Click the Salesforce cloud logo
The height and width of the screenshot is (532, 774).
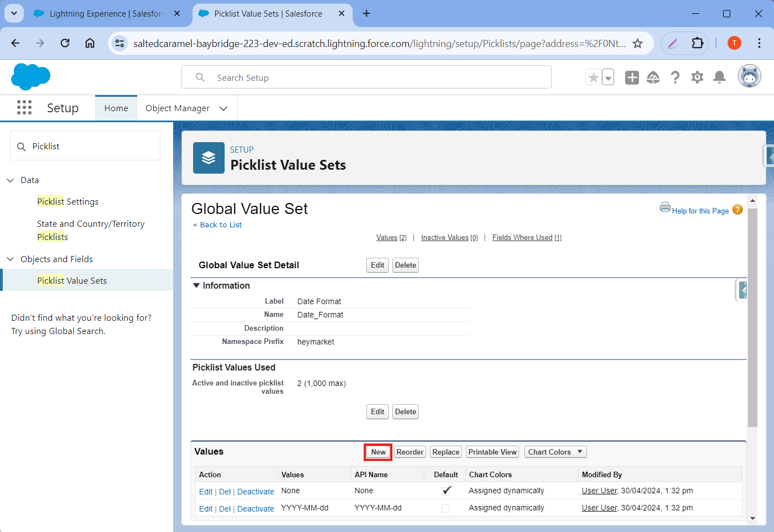coord(30,76)
